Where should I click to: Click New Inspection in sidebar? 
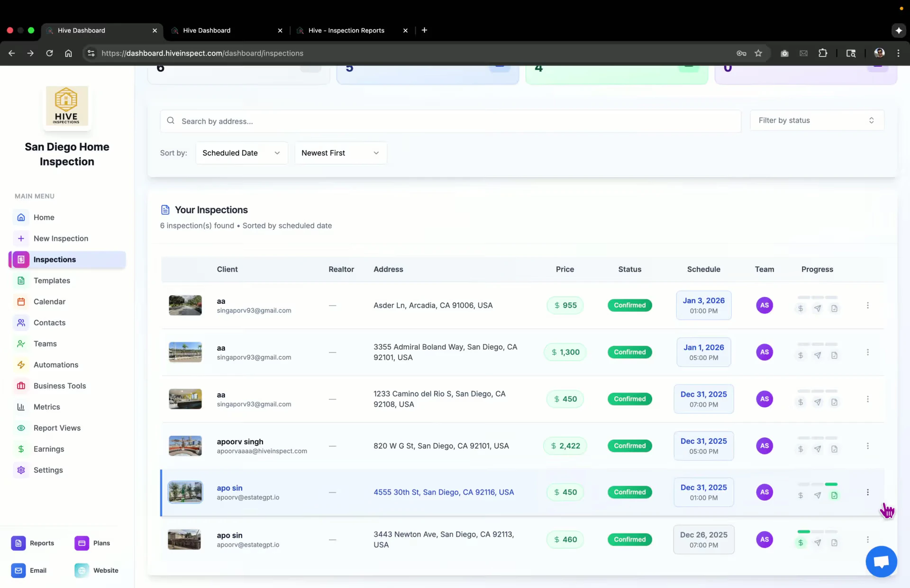click(61, 238)
